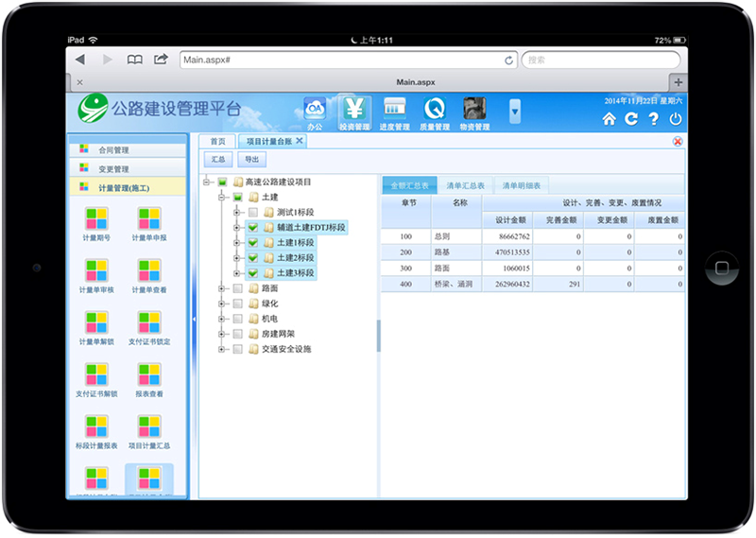Uncheck the 土建3标段 checkbox

coord(253,273)
